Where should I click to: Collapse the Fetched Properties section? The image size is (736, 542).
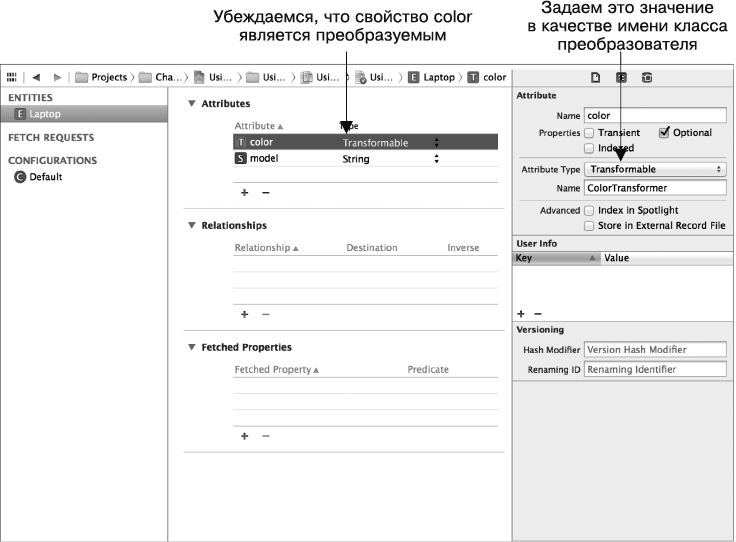tap(192, 348)
